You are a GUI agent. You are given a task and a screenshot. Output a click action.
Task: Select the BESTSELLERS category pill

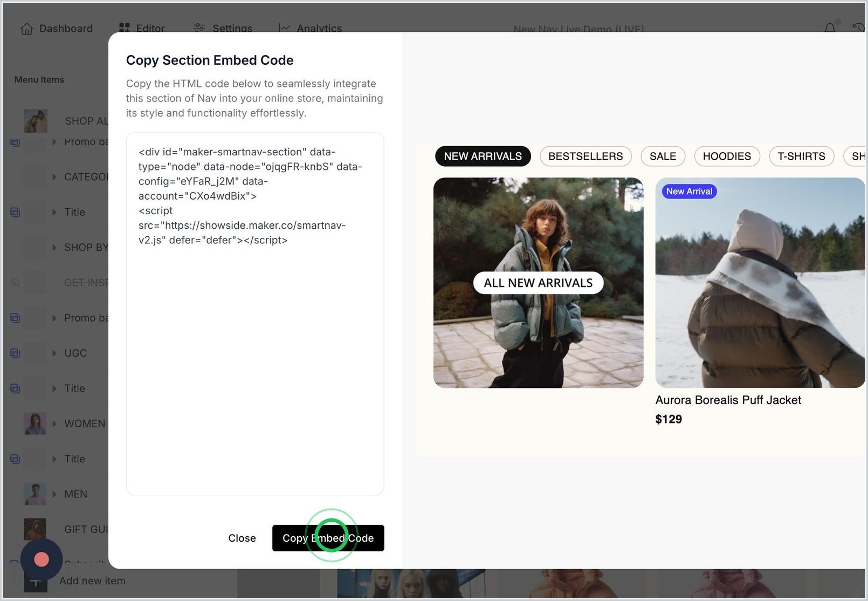pyautogui.click(x=585, y=156)
